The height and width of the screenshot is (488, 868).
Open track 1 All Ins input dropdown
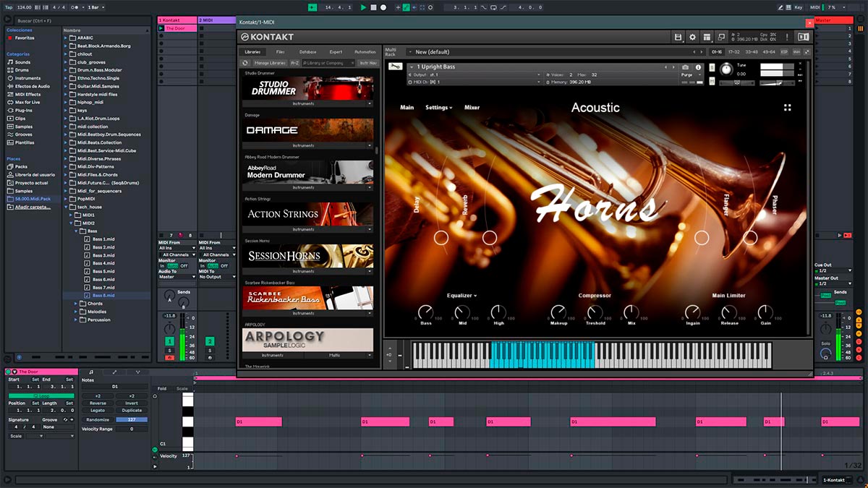click(176, 248)
